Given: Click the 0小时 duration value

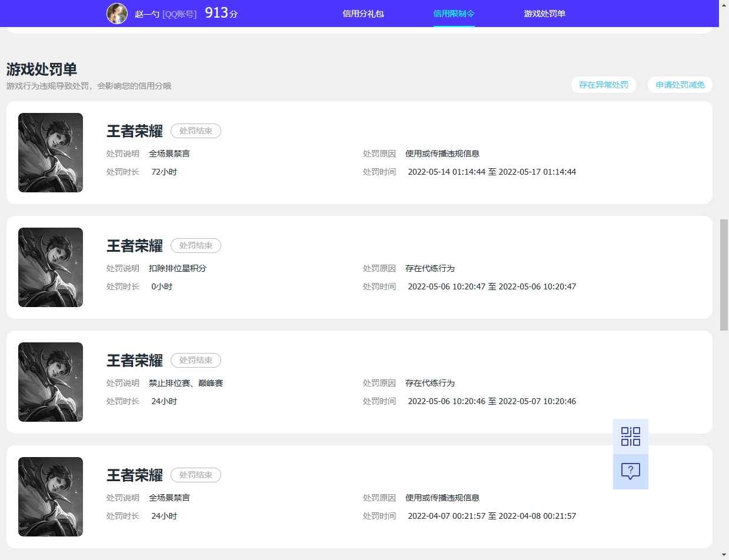Looking at the screenshot, I should click(162, 286).
